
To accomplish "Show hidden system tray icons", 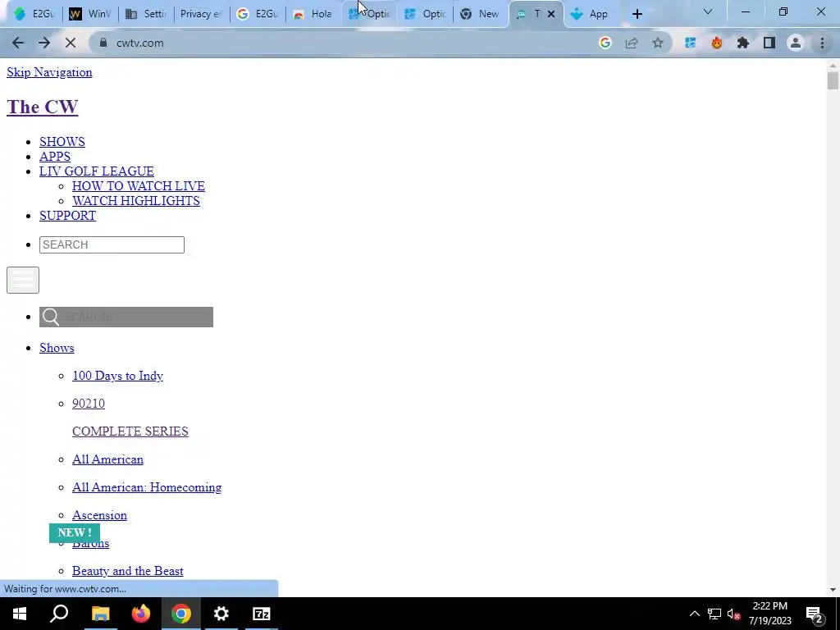I will tap(694, 614).
